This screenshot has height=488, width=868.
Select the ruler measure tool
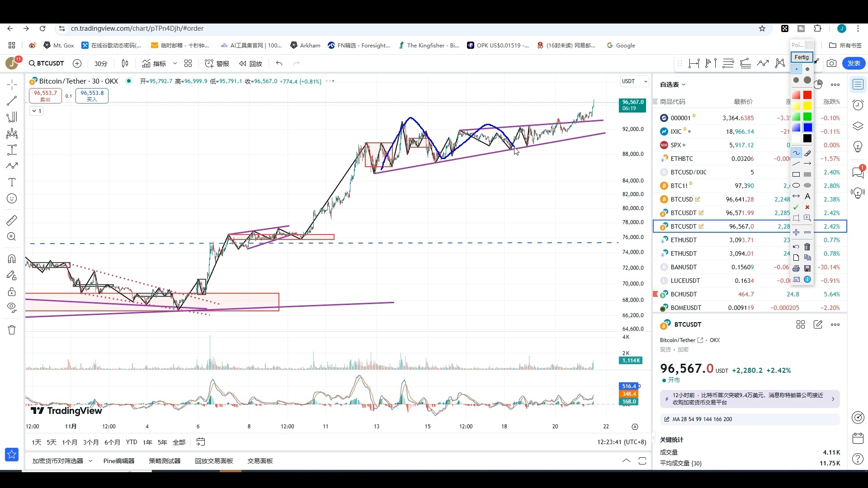12,221
